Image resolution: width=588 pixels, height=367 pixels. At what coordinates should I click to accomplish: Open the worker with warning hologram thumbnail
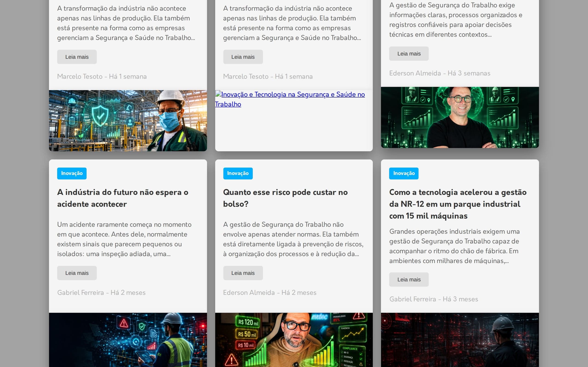(x=128, y=340)
